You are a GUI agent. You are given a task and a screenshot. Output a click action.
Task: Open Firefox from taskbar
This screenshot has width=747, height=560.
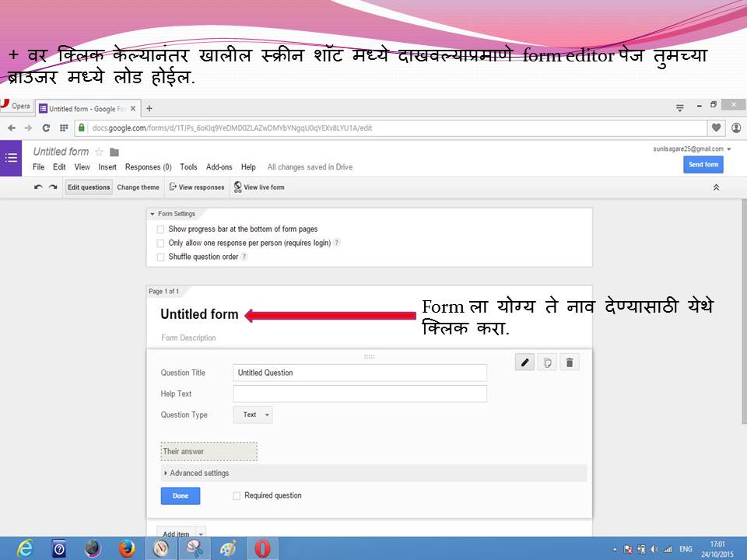click(x=127, y=548)
